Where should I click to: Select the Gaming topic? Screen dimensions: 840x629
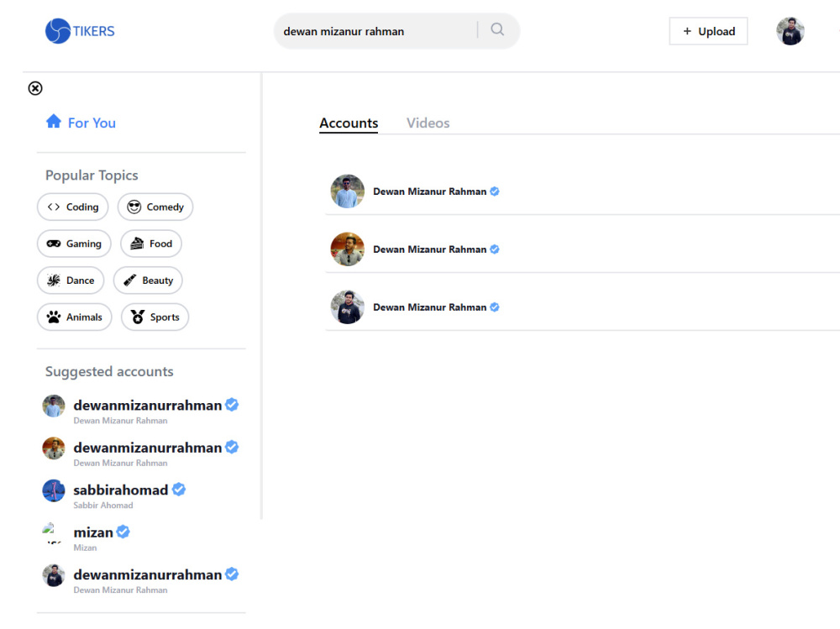pyautogui.click(x=74, y=244)
